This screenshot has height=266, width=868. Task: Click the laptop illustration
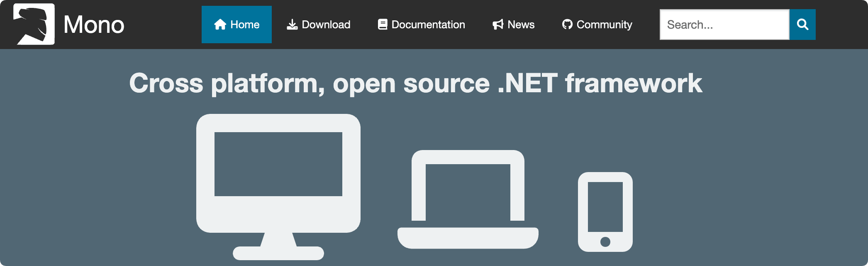[x=468, y=199]
